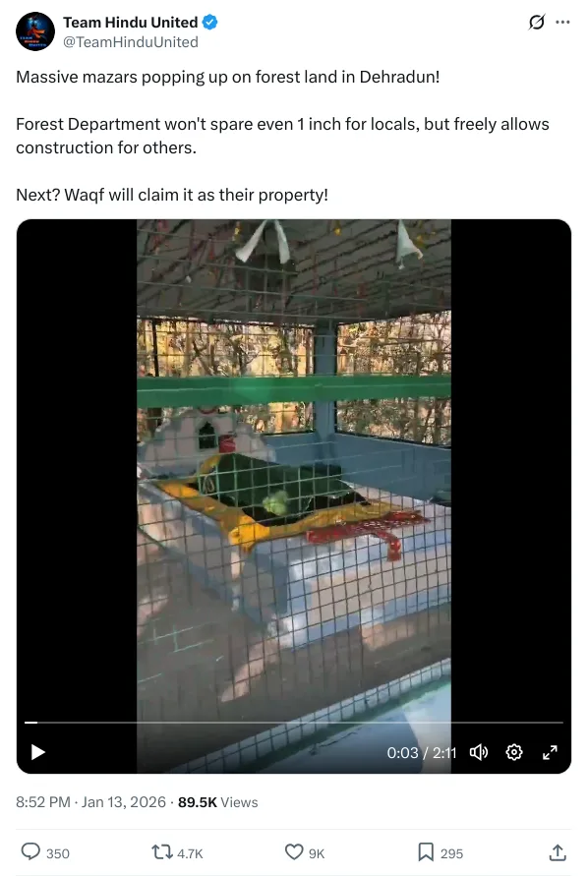Play the video with the play button
This screenshot has height=876, width=588.
pyautogui.click(x=37, y=752)
